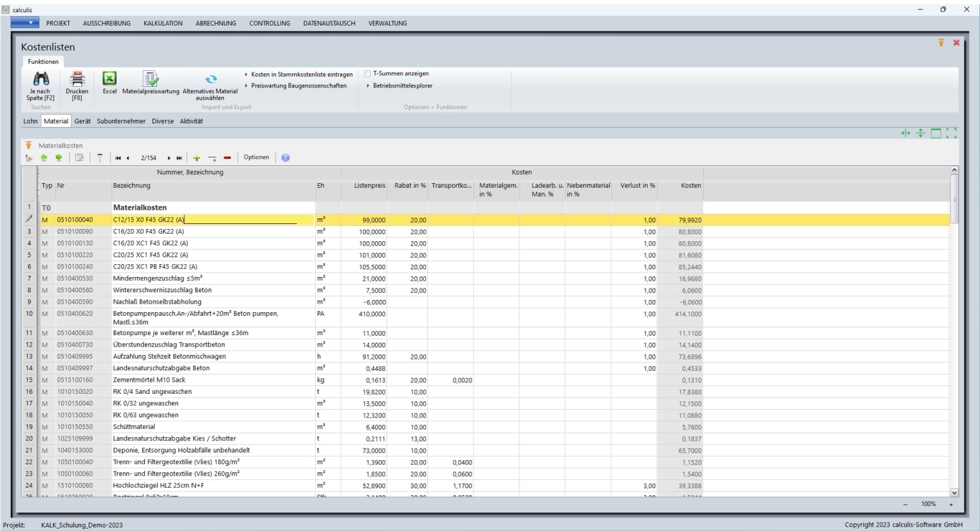Expand Kosten in Stammkostenliste eintragen
Viewport: 980px width, 531px height.
(301, 75)
